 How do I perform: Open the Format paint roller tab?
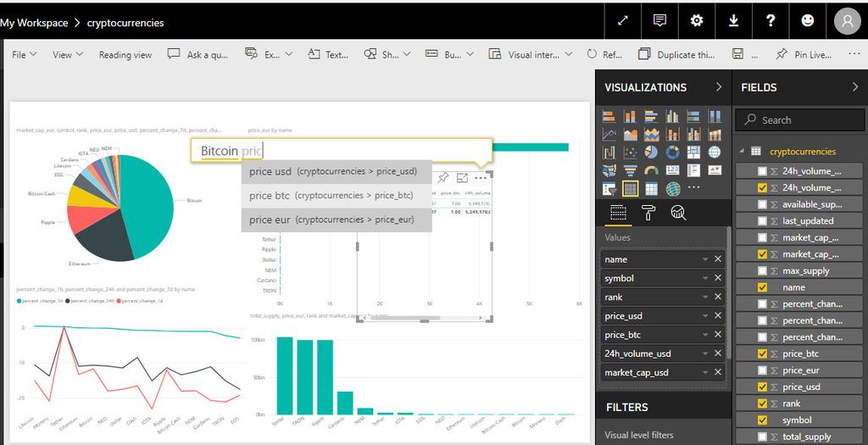tap(648, 213)
